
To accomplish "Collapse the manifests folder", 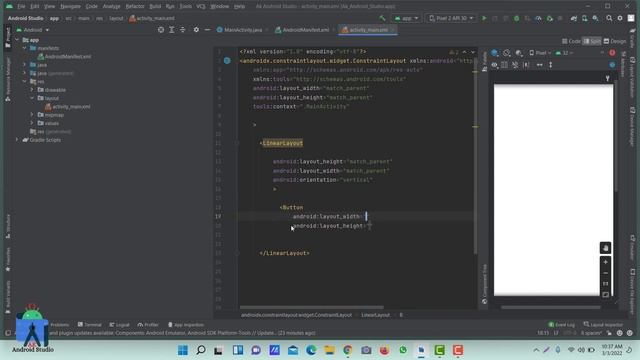I will 24,48.
